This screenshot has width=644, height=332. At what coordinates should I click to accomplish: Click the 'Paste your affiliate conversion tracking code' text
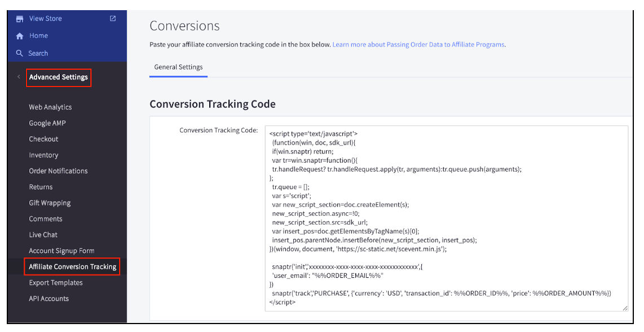[240, 45]
